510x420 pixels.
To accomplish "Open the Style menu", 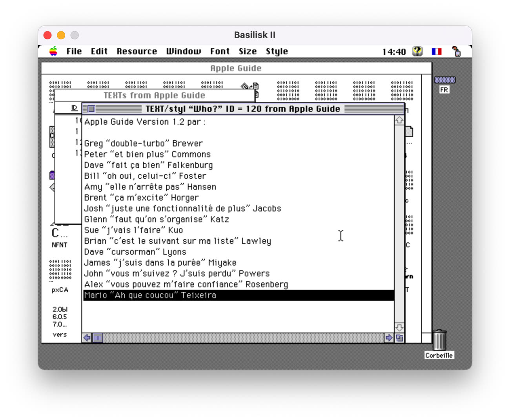I will coord(277,51).
